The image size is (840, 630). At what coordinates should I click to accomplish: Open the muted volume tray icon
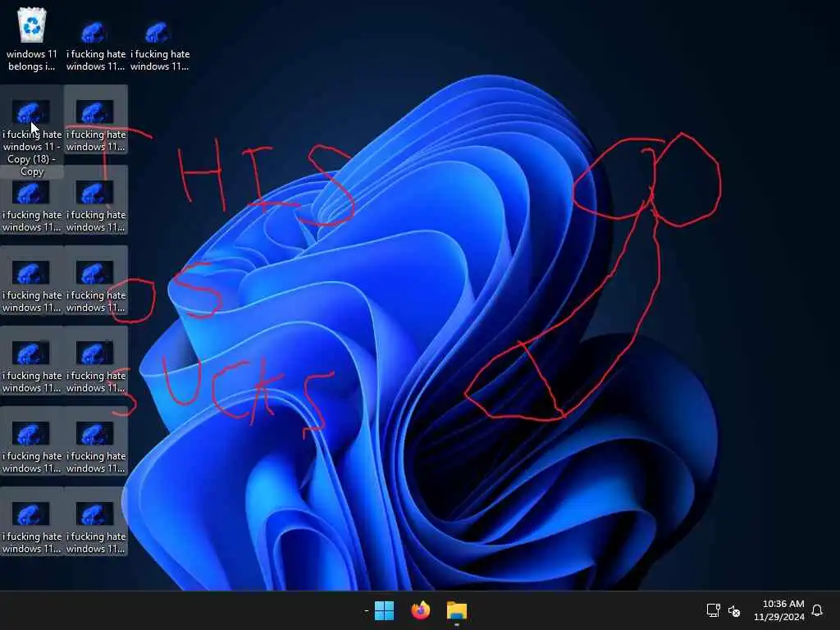click(x=734, y=610)
